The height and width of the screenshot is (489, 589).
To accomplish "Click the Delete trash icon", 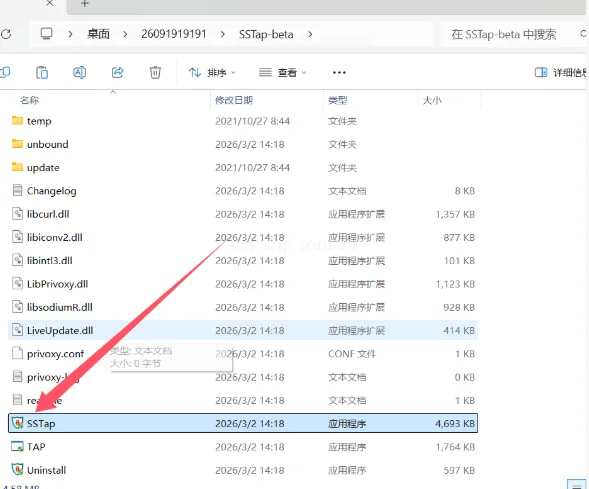I will click(x=155, y=72).
